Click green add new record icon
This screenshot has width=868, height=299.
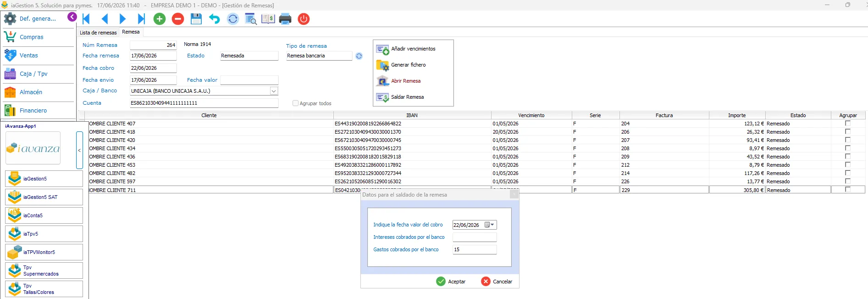pos(160,19)
